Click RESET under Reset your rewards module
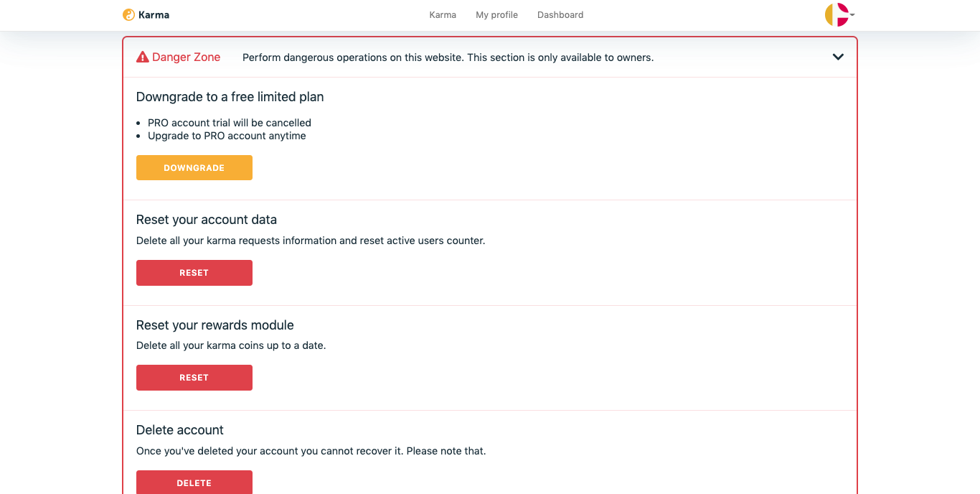980x494 pixels. [x=194, y=378]
